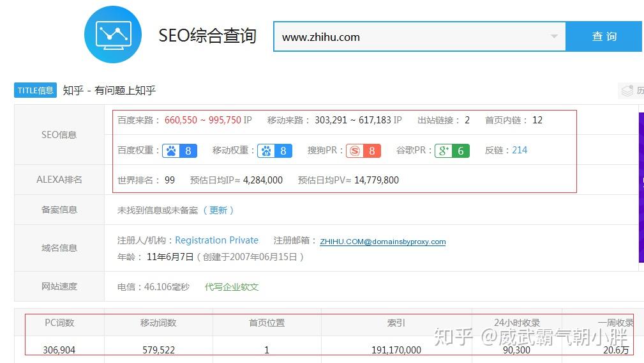Click the 知乎 - 有问题上知乎 title text
Screen dimensions: 644x363
tap(109, 91)
